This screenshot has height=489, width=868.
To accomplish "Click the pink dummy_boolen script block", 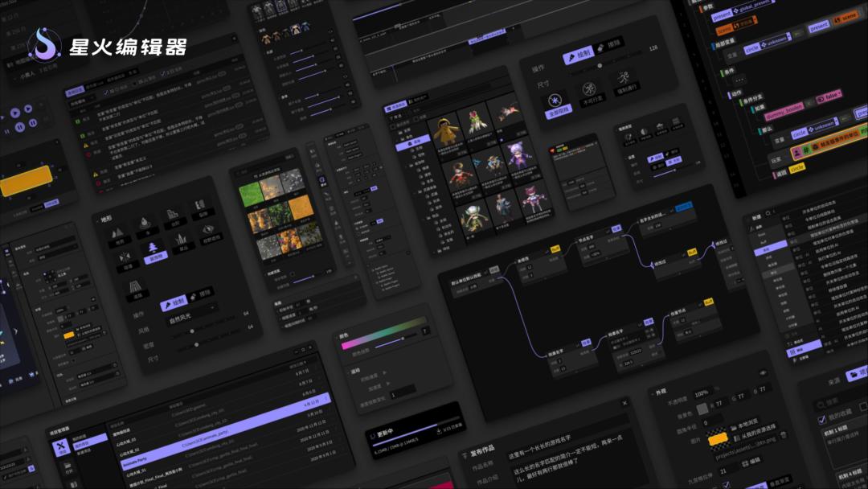I will pos(784,111).
